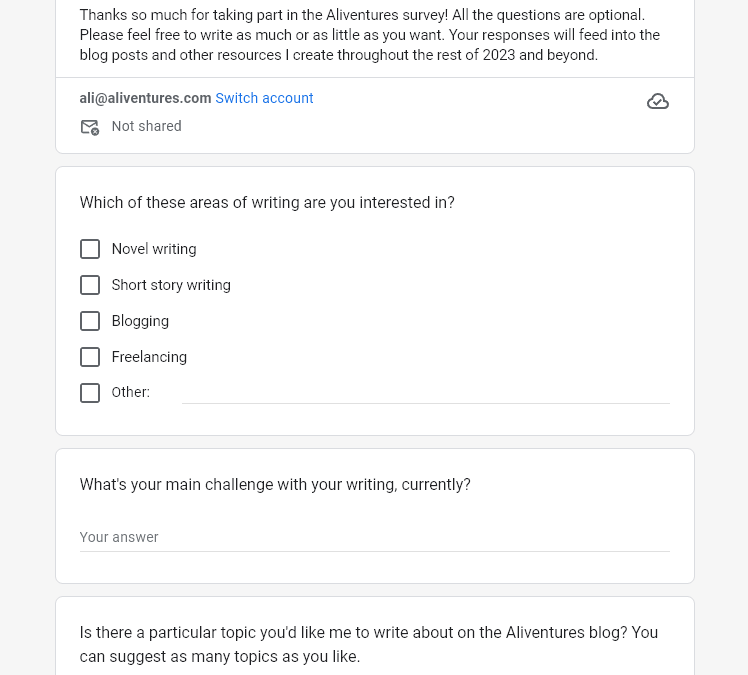Click the Novel writing label text
The width and height of the screenshot is (748, 675).
[x=154, y=249]
